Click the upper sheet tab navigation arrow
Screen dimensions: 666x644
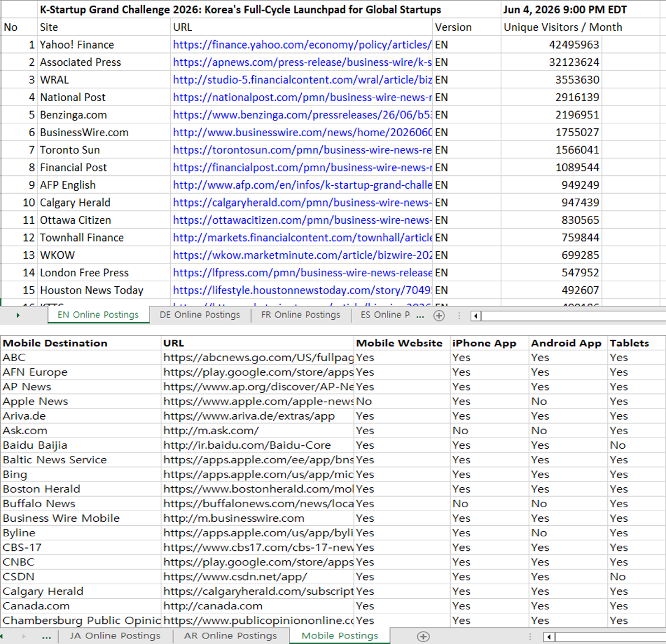tap(18, 315)
